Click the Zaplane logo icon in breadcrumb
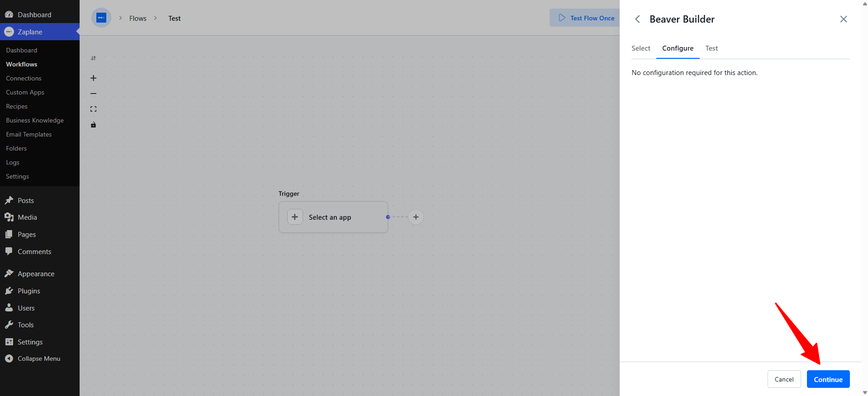868x396 pixels. [x=101, y=18]
